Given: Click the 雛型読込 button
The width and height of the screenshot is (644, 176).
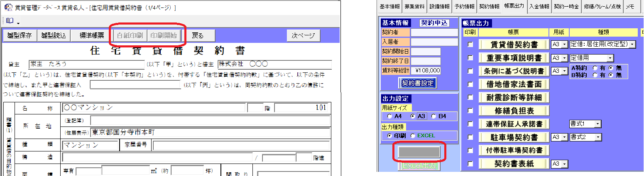Looking at the screenshot, I should (x=54, y=35).
